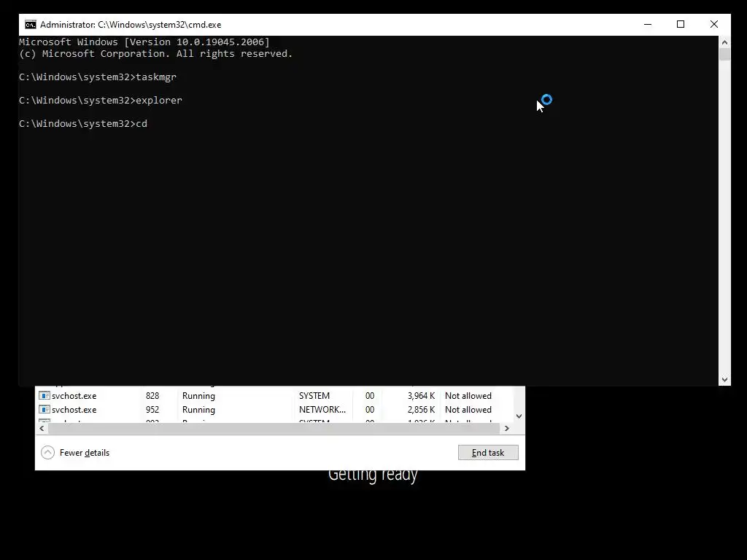This screenshot has width=747, height=560.
Task: Click the 2,856 K memory value
Action: (421, 410)
